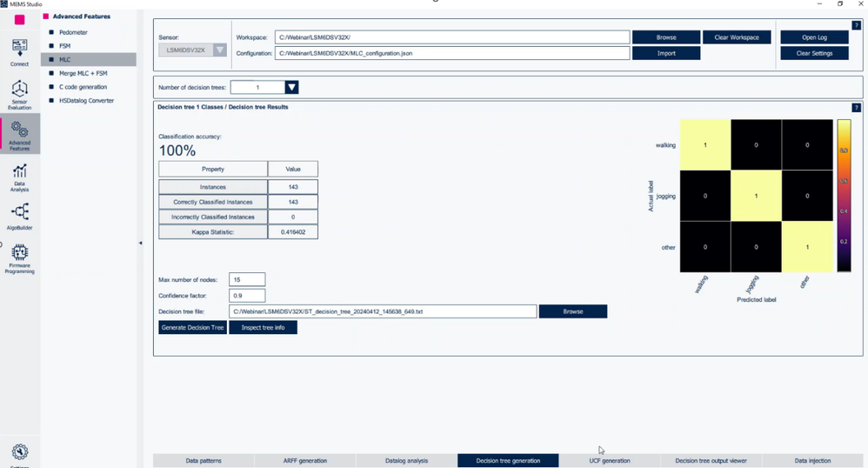
Task: Click the Property column header
Action: pyautogui.click(x=213, y=169)
